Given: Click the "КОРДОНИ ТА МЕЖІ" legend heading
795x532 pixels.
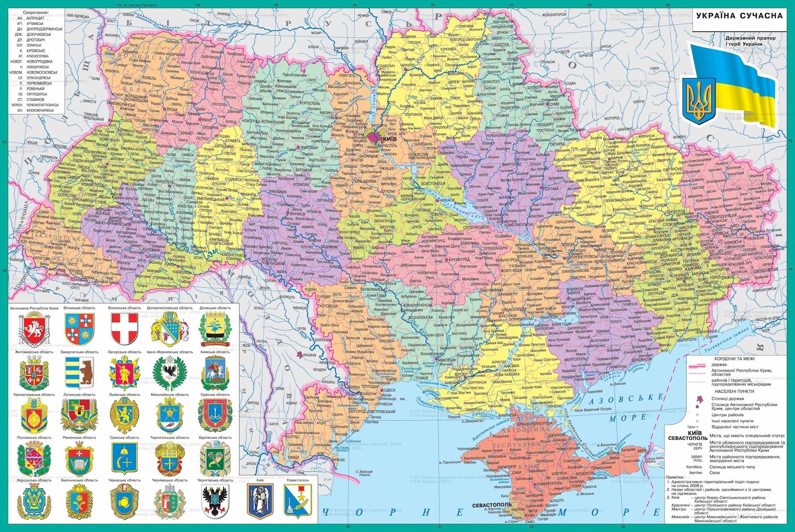Looking at the screenshot, I should pos(734,359).
